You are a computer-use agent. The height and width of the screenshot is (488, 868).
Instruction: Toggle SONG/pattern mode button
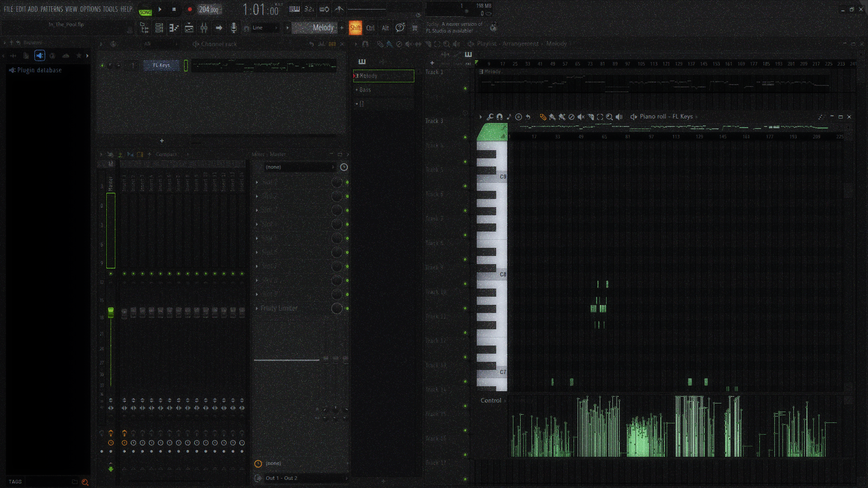pos(145,11)
